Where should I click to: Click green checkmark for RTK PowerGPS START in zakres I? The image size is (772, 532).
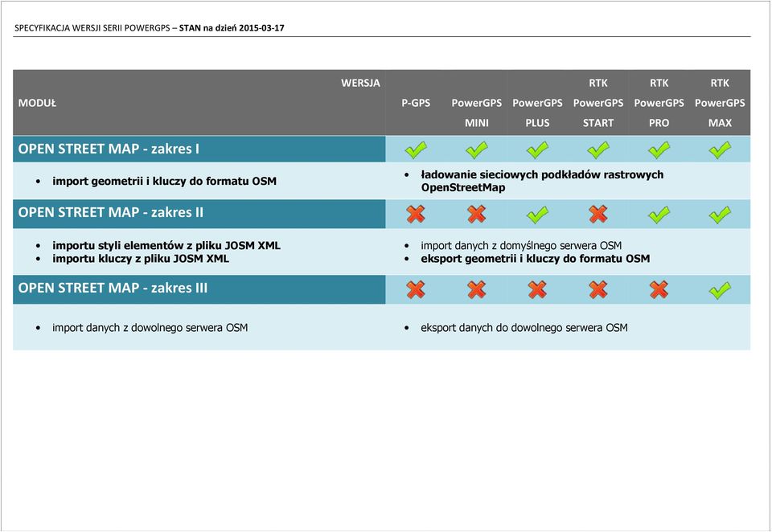coord(598,149)
